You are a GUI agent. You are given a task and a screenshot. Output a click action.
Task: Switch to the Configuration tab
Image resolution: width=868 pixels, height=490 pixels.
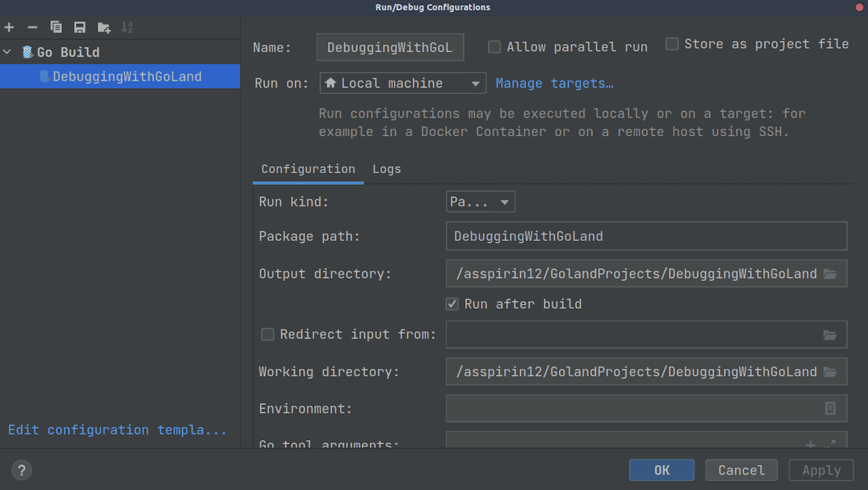point(308,169)
